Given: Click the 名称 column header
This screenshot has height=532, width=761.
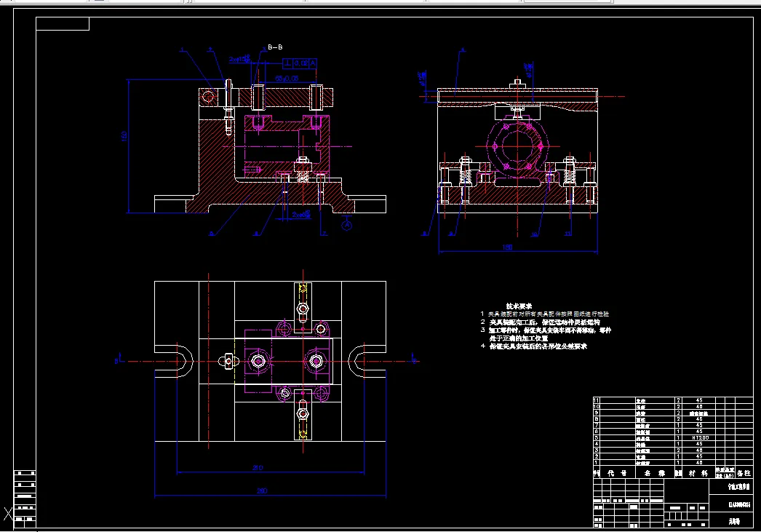Looking at the screenshot, I should (654, 473).
